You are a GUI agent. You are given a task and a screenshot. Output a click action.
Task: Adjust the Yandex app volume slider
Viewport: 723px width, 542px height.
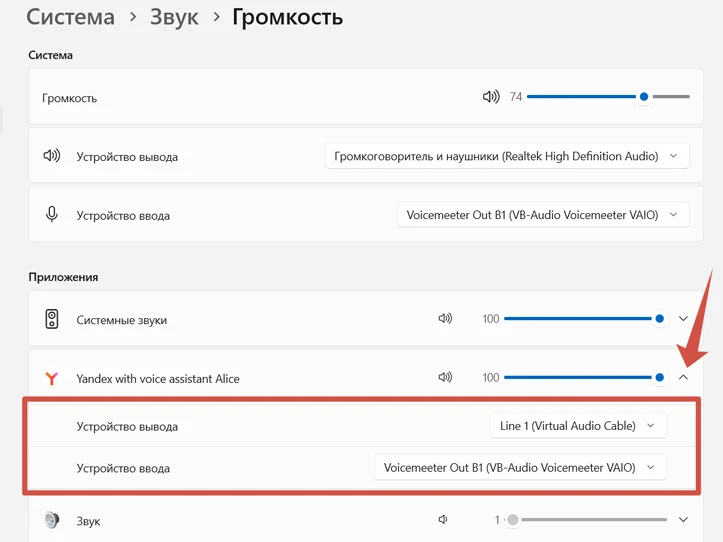click(585, 377)
